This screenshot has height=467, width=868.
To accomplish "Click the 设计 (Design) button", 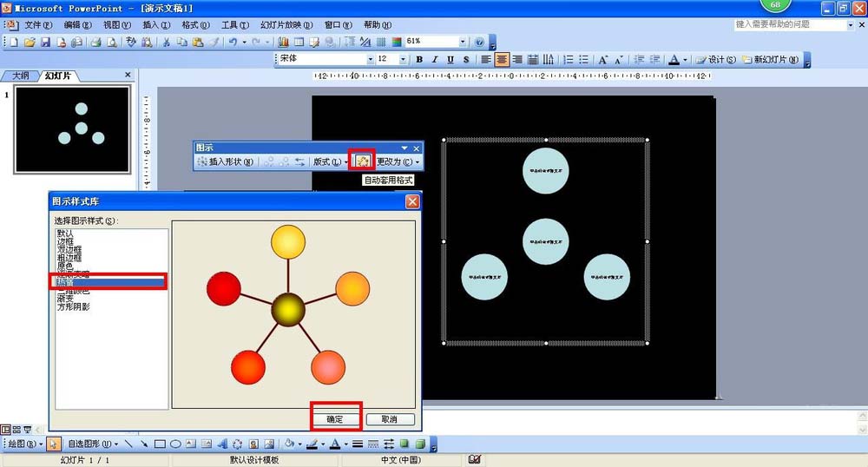I will [716, 59].
